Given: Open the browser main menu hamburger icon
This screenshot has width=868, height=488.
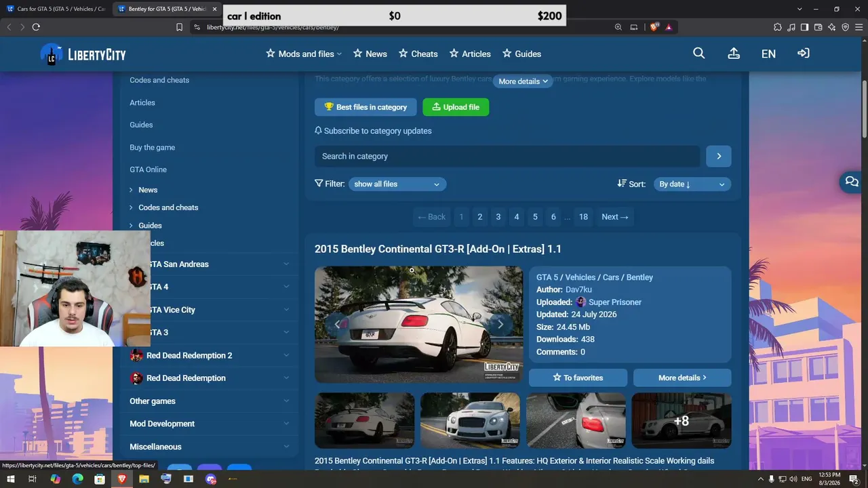Looking at the screenshot, I should click(x=859, y=27).
